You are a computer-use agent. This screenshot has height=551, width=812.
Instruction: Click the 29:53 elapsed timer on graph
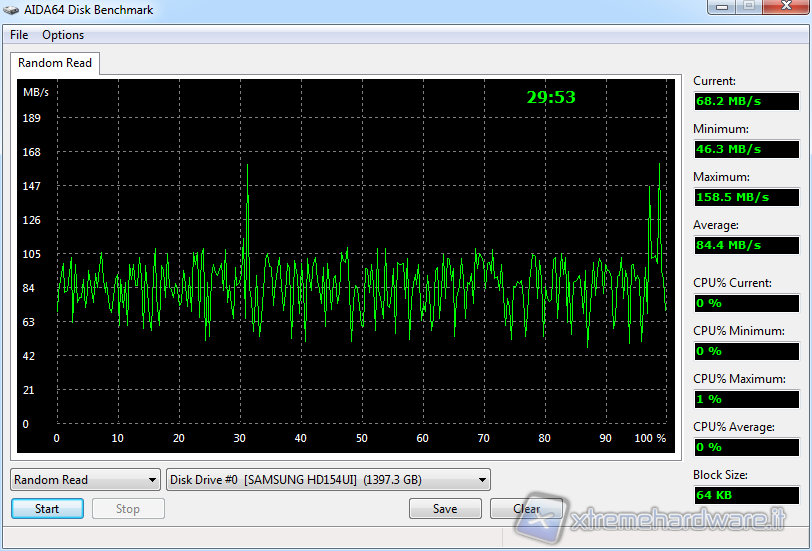point(551,97)
